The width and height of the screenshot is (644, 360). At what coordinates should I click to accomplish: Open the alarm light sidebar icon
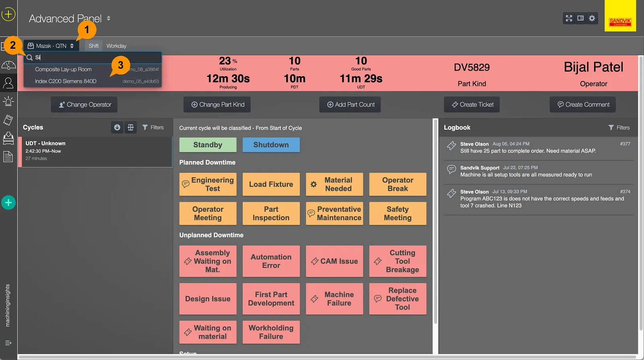coord(8,101)
